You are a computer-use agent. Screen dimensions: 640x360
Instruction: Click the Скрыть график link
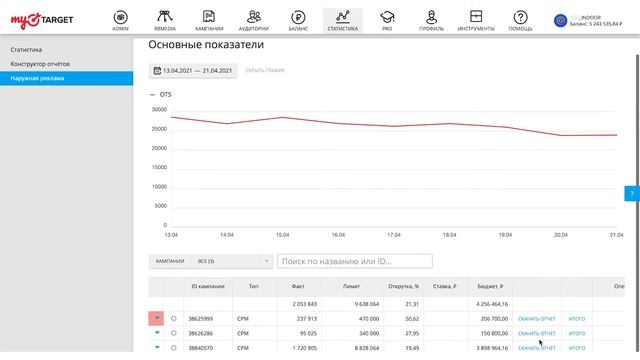(x=265, y=70)
